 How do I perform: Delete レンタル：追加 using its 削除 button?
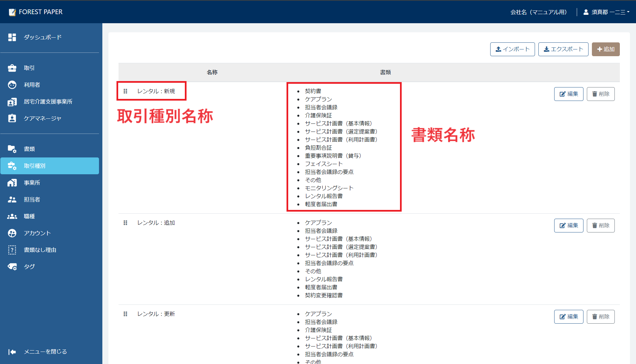pos(601,225)
